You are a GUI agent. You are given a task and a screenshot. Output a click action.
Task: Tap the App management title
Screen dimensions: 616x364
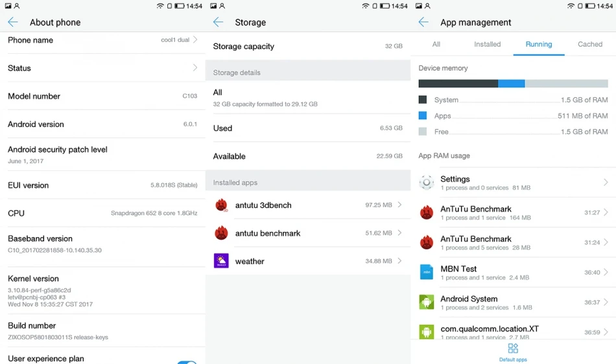476,23
